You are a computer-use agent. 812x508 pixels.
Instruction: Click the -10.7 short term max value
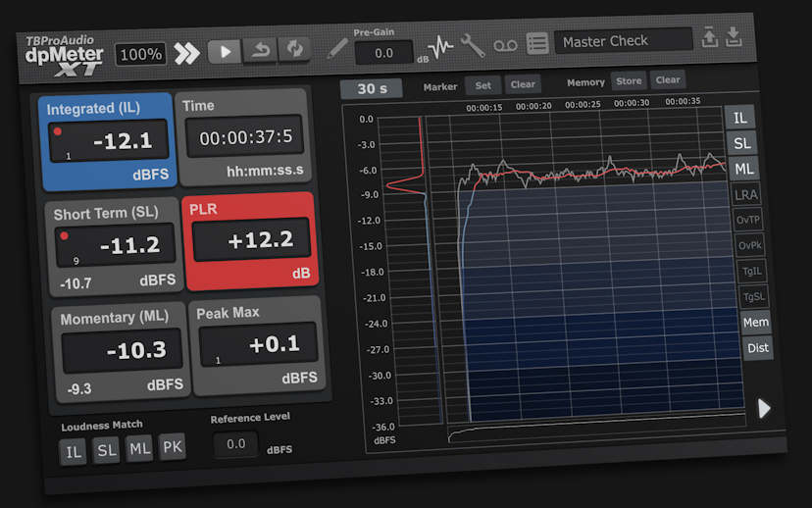click(x=76, y=283)
